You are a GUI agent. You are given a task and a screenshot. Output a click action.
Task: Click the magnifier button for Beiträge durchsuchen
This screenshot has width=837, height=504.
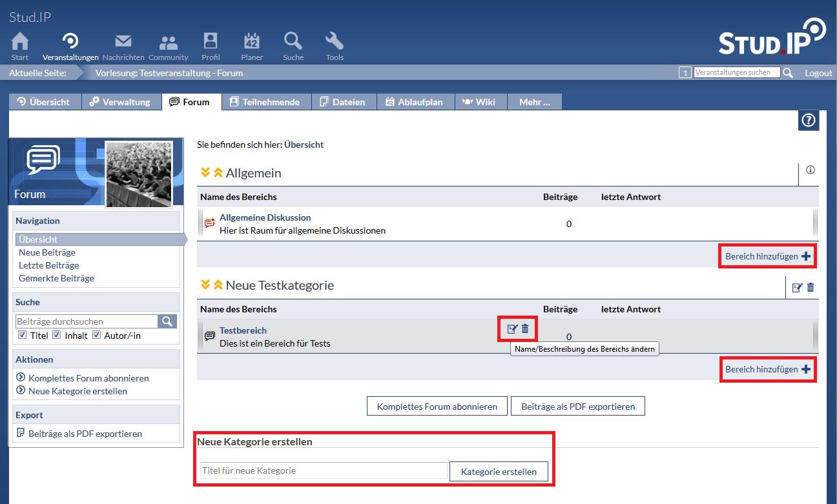(x=167, y=321)
